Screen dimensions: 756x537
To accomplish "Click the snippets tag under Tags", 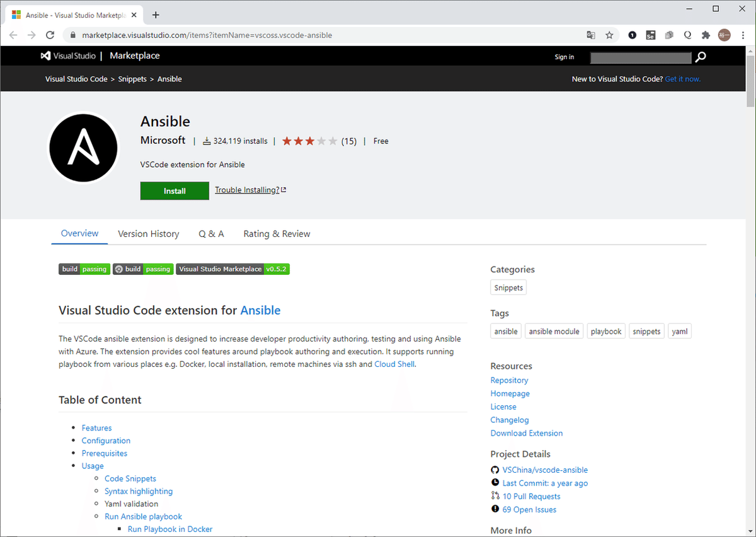I will 647,332.
